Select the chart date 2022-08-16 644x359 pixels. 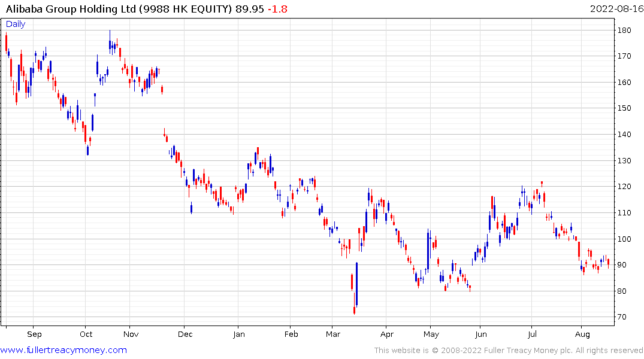(x=616, y=9)
